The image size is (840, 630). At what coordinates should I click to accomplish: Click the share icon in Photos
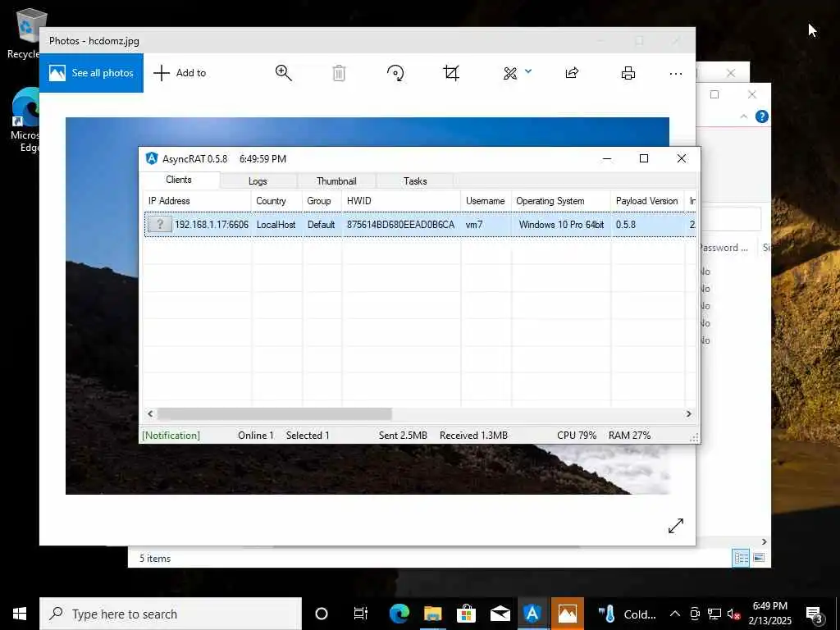572,73
